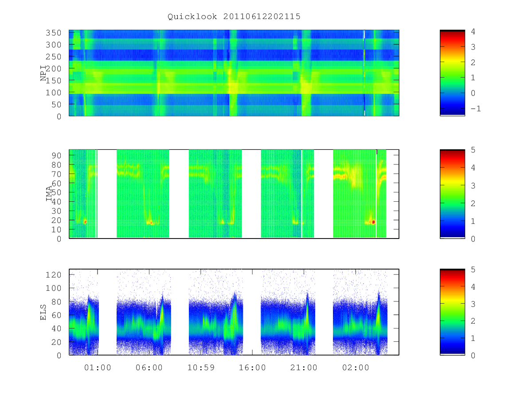Click the 16:00 time axis label

tap(252, 368)
